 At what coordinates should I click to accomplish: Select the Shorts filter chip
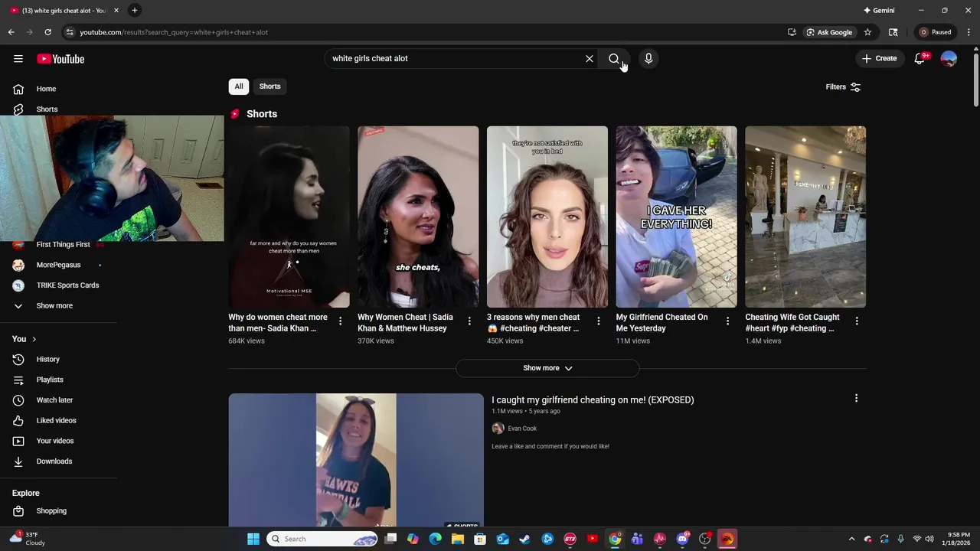pyautogui.click(x=269, y=86)
